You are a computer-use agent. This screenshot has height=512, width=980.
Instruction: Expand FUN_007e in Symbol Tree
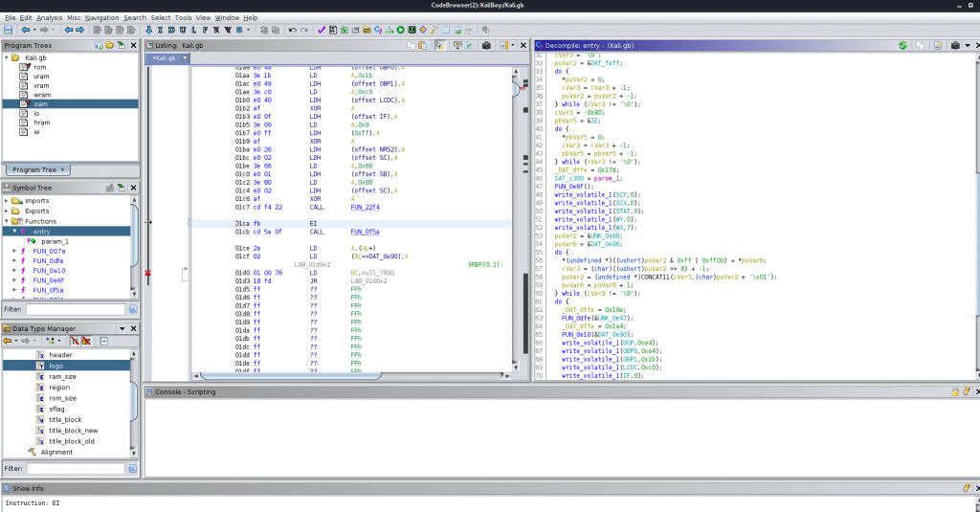pyautogui.click(x=15, y=252)
